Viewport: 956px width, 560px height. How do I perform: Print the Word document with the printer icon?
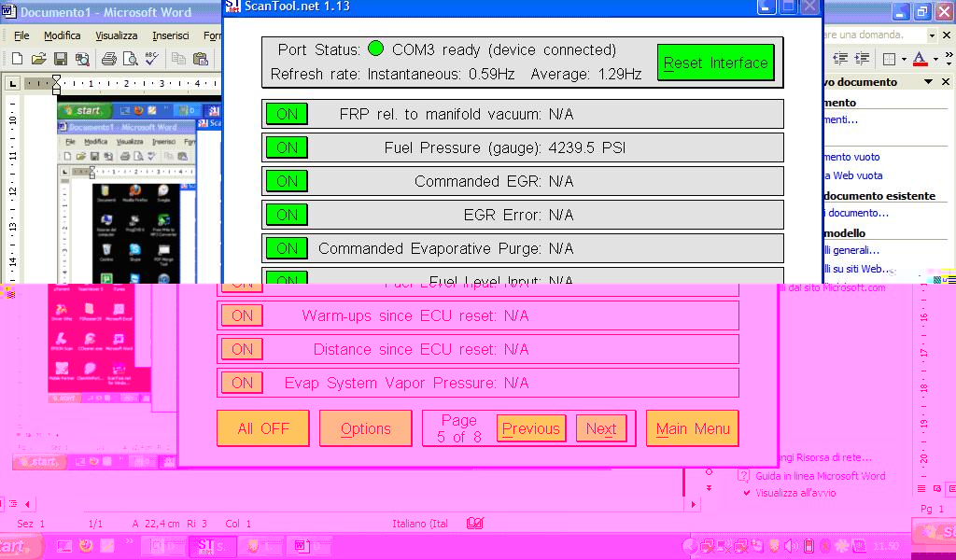pos(108,59)
